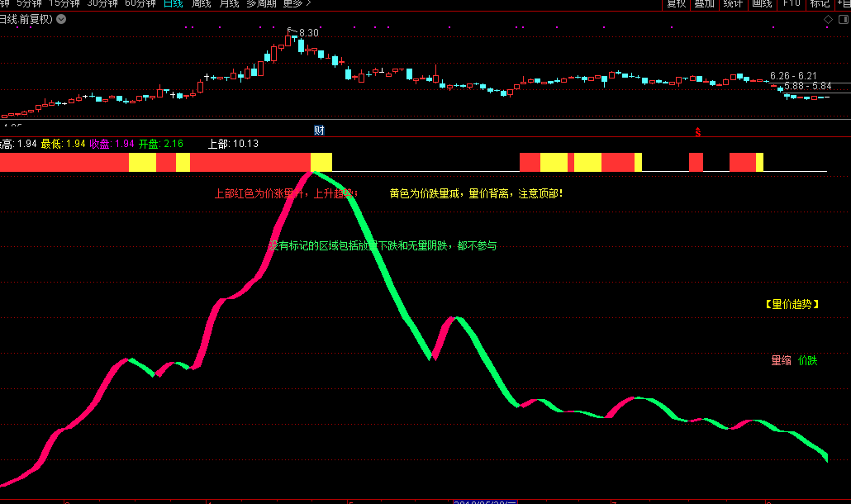Click the 标记 mark button
This screenshot has height=504, width=851.
click(x=820, y=4)
